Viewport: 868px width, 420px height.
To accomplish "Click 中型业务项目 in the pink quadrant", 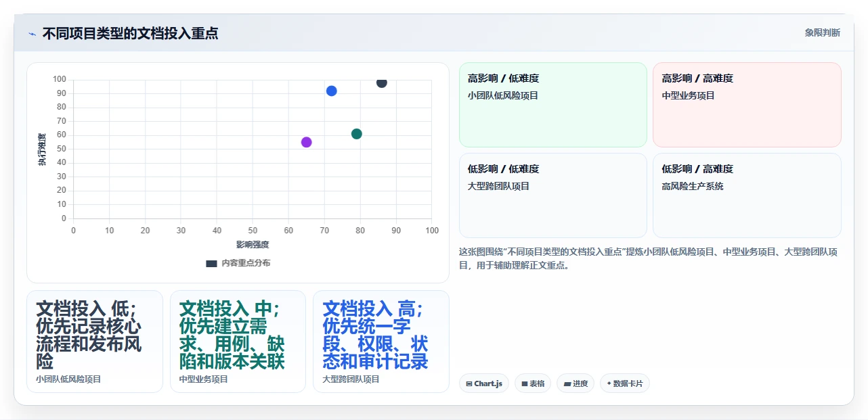I will click(x=688, y=95).
